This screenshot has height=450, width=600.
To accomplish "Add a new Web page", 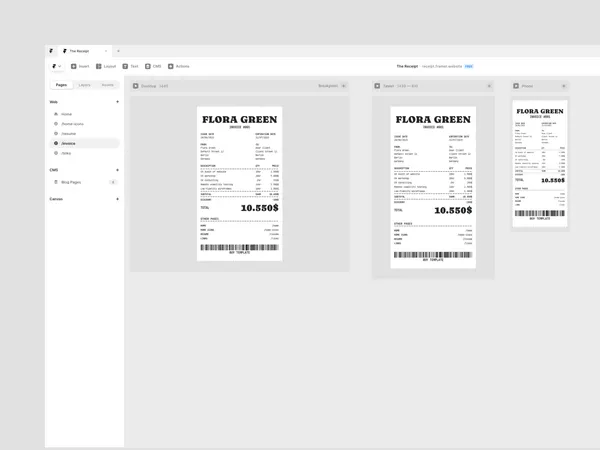I will click(x=117, y=102).
